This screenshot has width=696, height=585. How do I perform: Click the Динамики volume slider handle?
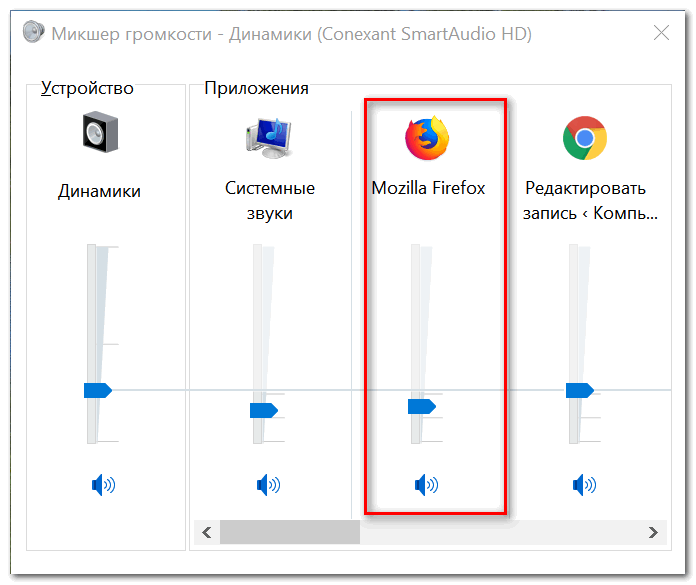[98, 390]
